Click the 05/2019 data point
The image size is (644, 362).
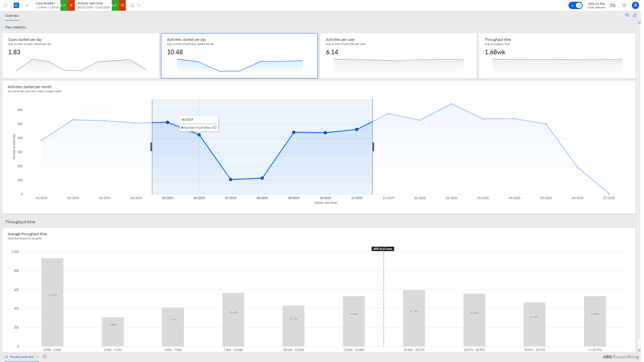pyautogui.click(x=168, y=122)
